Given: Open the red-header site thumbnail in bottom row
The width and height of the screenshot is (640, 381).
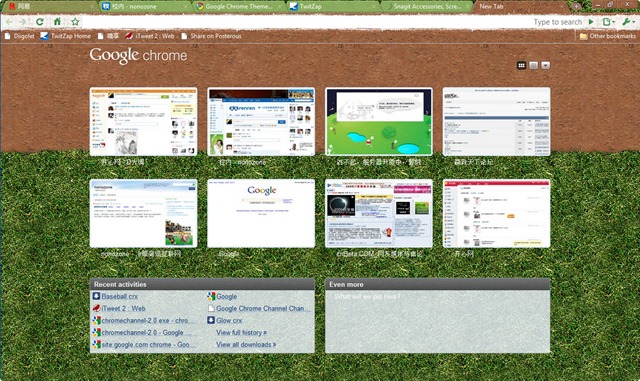Looking at the screenshot, I should (496, 213).
